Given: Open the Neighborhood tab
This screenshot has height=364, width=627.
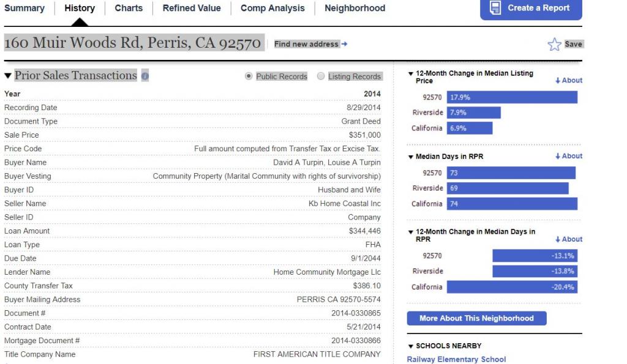Looking at the screenshot, I should [355, 8].
